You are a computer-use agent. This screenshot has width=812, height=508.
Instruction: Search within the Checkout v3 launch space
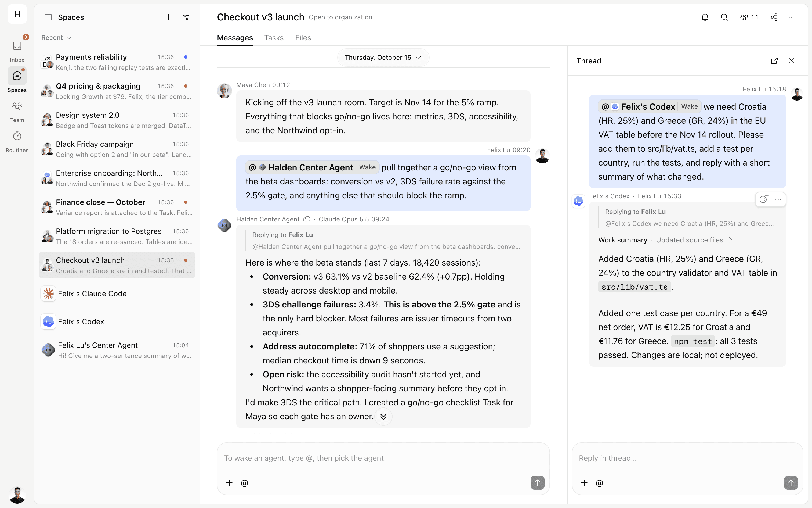point(724,17)
